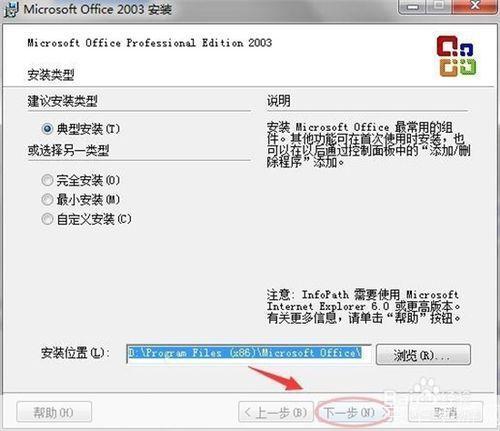Click the 安装位置(L): label

pyautogui.click(x=75, y=353)
